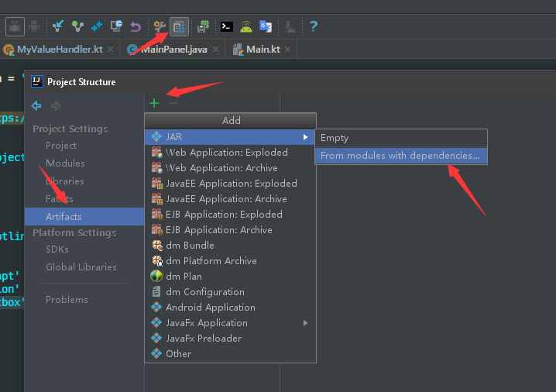Screen dimensions: 556x392
Task: Select Empty JAR option
Action: tap(401, 138)
